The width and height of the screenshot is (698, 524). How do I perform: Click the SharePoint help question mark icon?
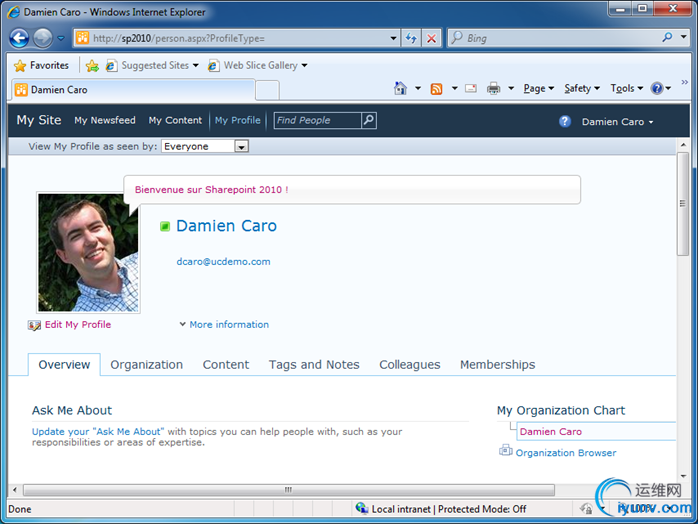(565, 121)
